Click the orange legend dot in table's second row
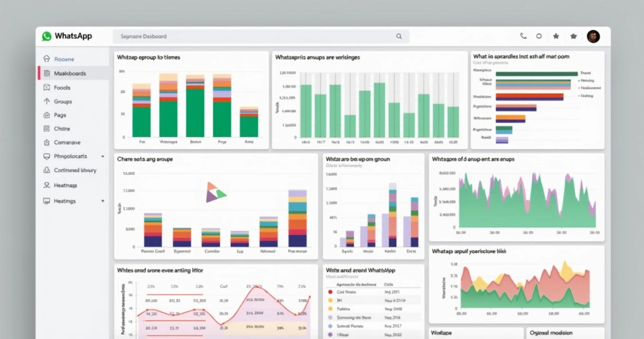 click(x=330, y=300)
